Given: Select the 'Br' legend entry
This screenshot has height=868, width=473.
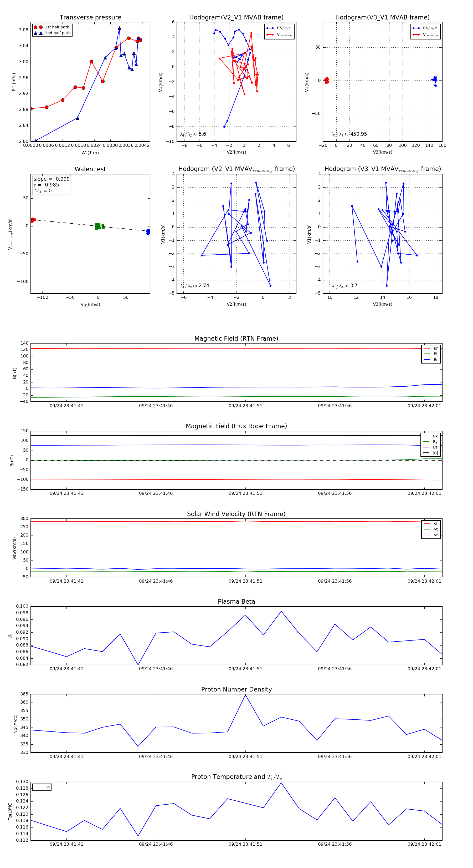Looking at the screenshot, I should [x=431, y=349].
